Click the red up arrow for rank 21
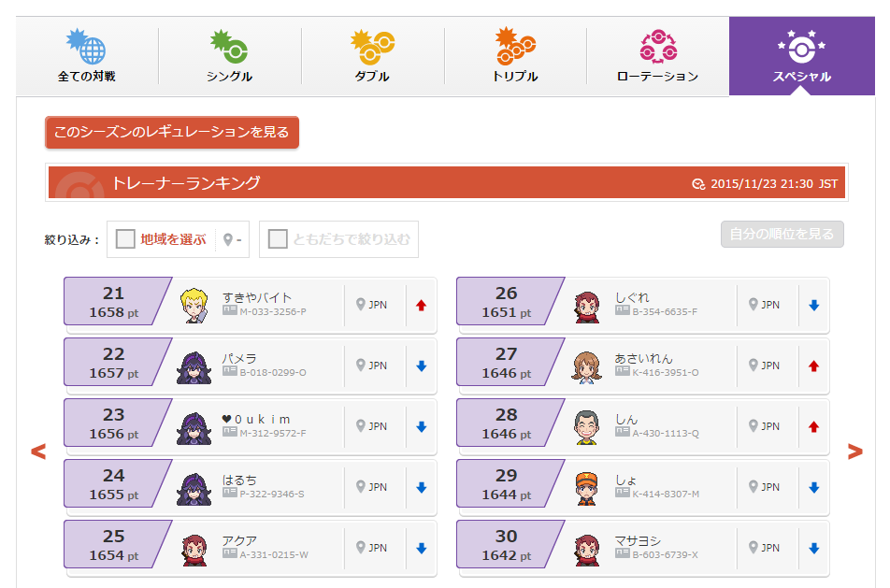The height and width of the screenshot is (588, 890). tap(421, 306)
